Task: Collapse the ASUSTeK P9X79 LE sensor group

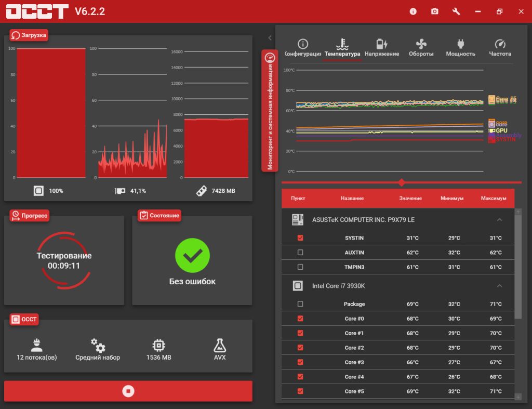Action: pyautogui.click(x=499, y=220)
